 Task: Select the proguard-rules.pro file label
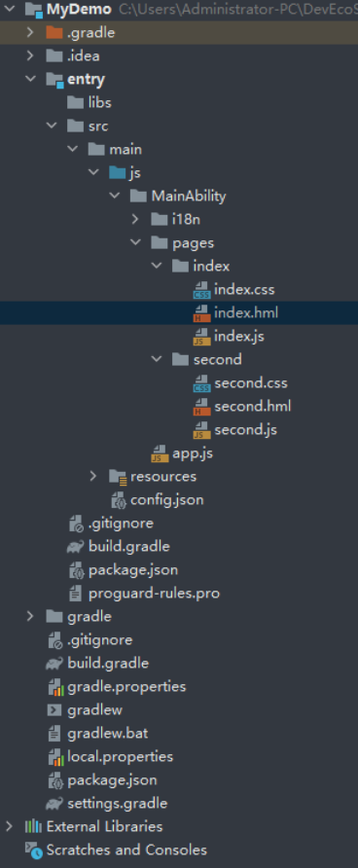pyautogui.click(x=154, y=594)
